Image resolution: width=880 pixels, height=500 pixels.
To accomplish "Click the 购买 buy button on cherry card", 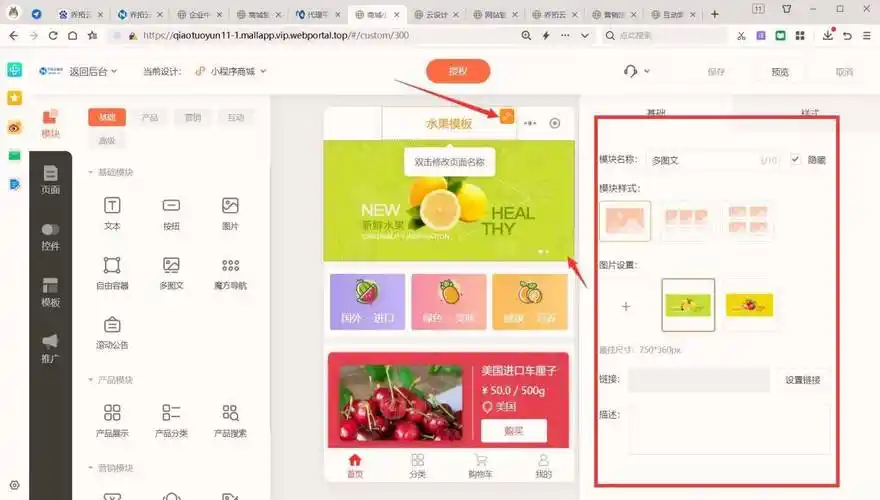I will (514, 431).
